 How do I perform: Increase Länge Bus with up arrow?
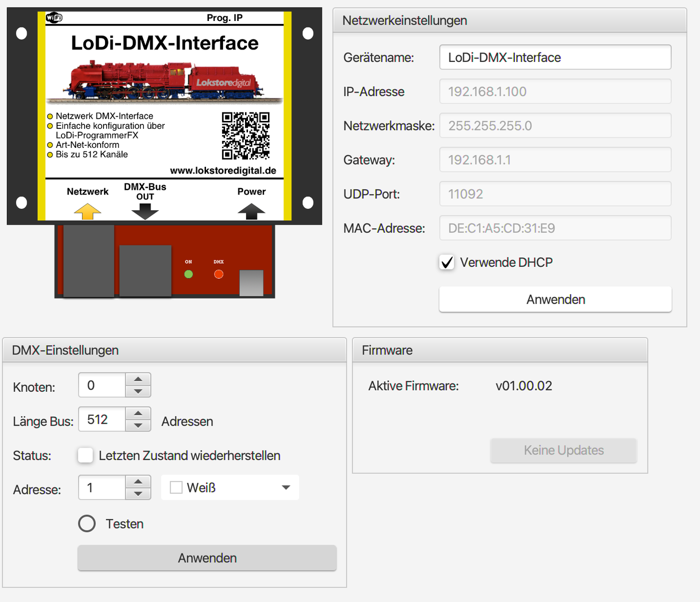pos(138,414)
